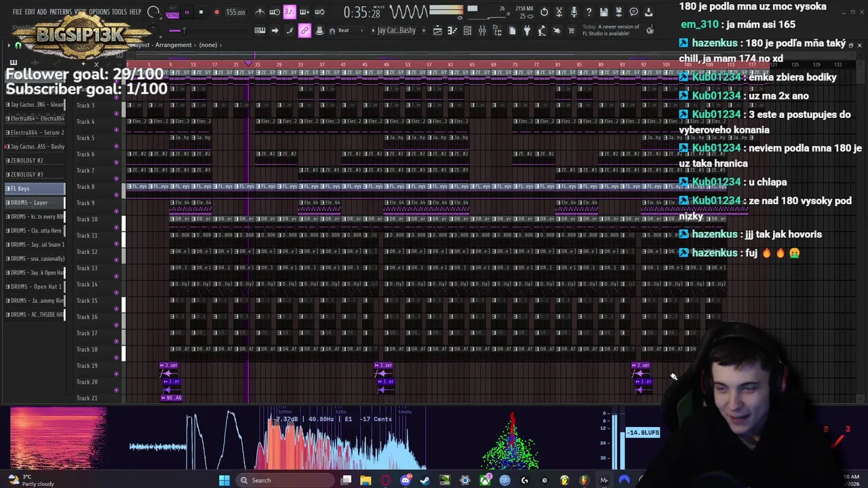Click the taskbar Search box
868x488 pixels.
(x=283, y=481)
